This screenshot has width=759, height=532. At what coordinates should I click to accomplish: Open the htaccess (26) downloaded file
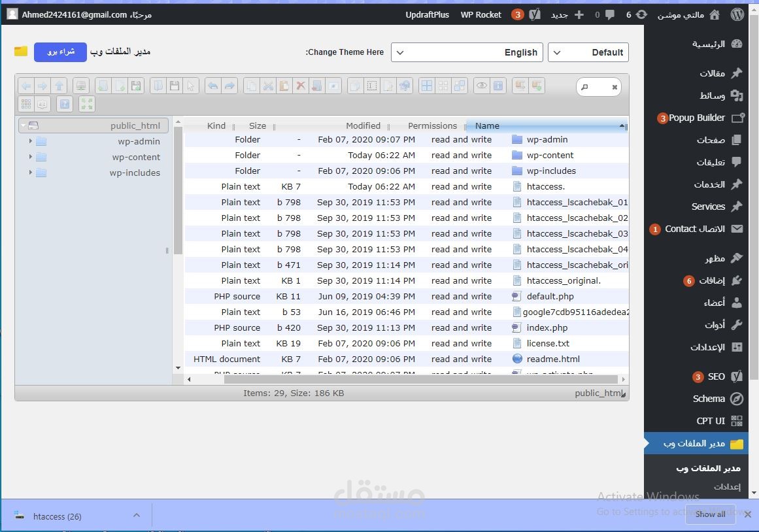[57, 516]
